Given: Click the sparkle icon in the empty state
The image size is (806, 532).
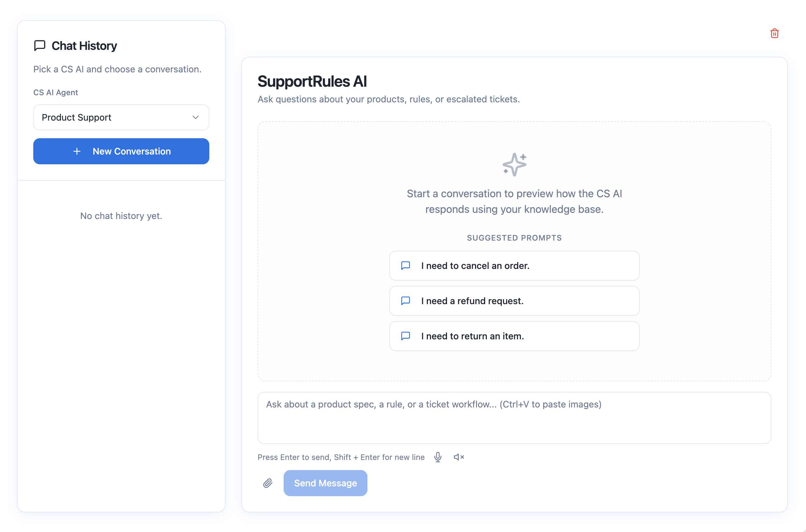Looking at the screenshot, I should tap(514, 164).
